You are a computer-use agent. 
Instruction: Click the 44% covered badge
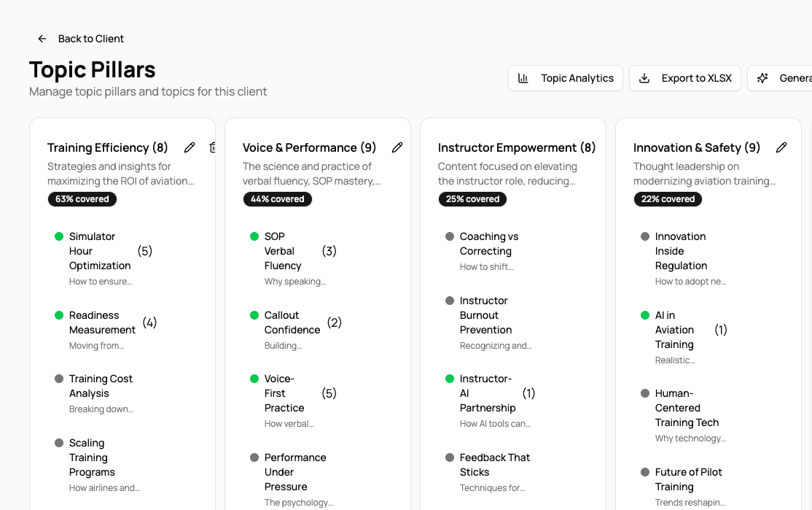click(278, 199)
